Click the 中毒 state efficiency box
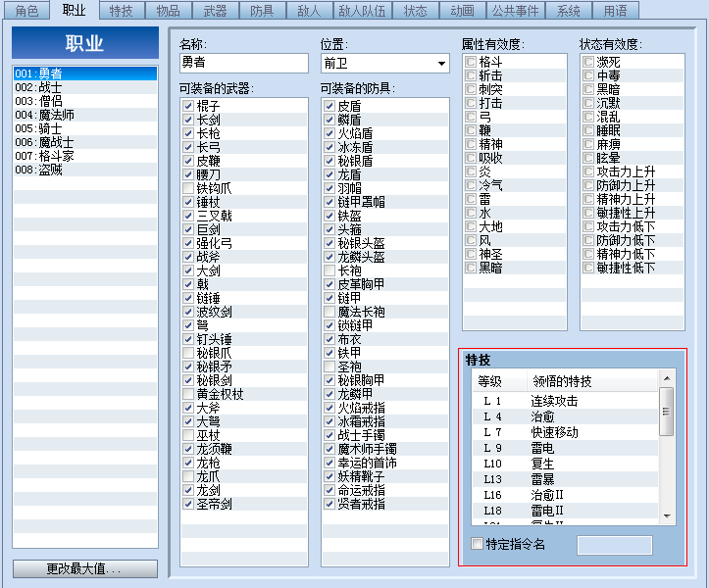This screenshot has height=588, width=709. (588, 75)
